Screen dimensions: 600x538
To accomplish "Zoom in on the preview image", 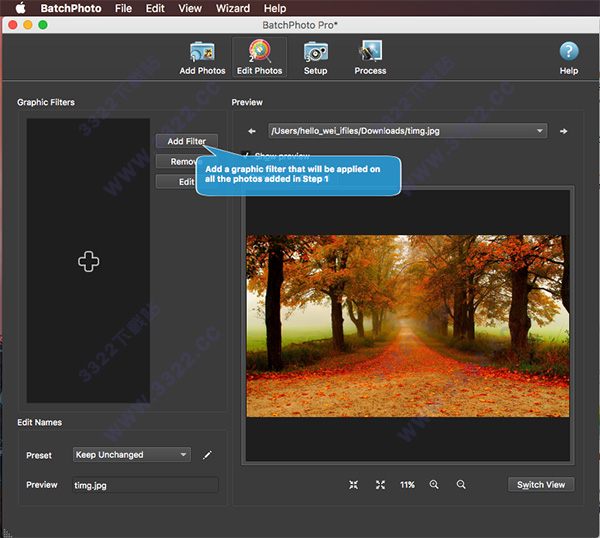I will (x=434, y=485).
